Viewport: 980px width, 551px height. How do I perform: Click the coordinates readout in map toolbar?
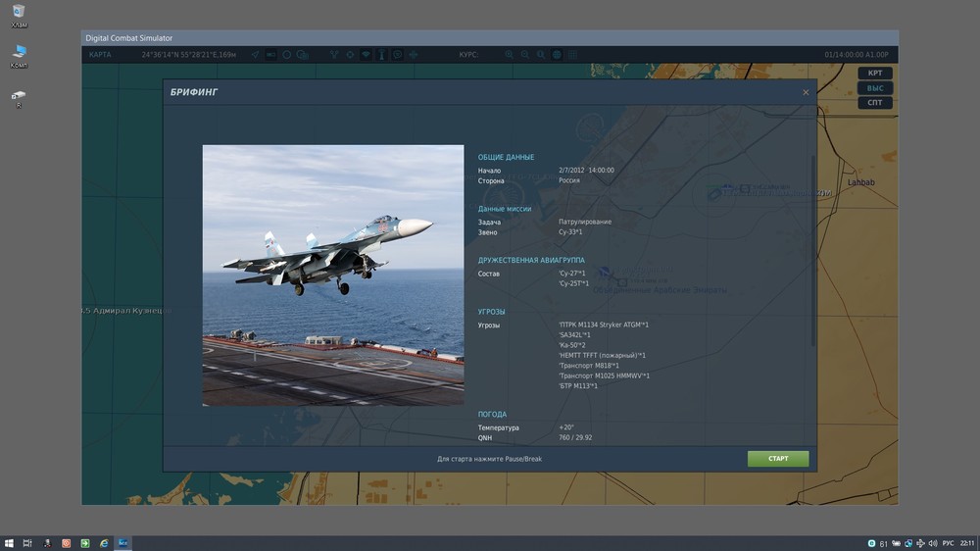tap(188, 55)
